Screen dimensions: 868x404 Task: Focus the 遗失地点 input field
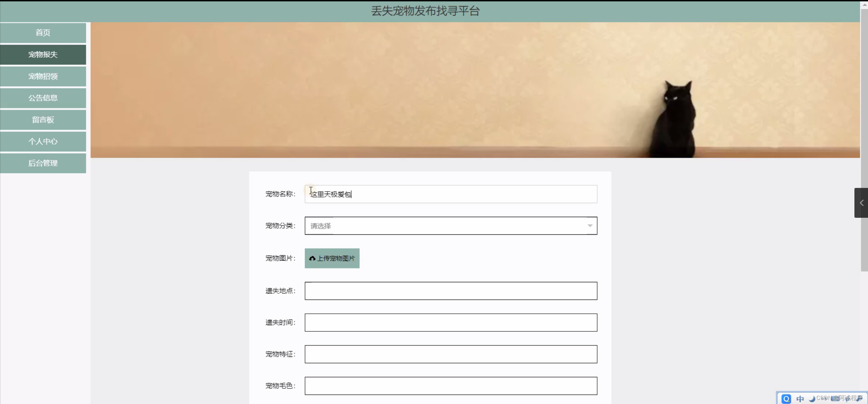click(x=451, y=291)
